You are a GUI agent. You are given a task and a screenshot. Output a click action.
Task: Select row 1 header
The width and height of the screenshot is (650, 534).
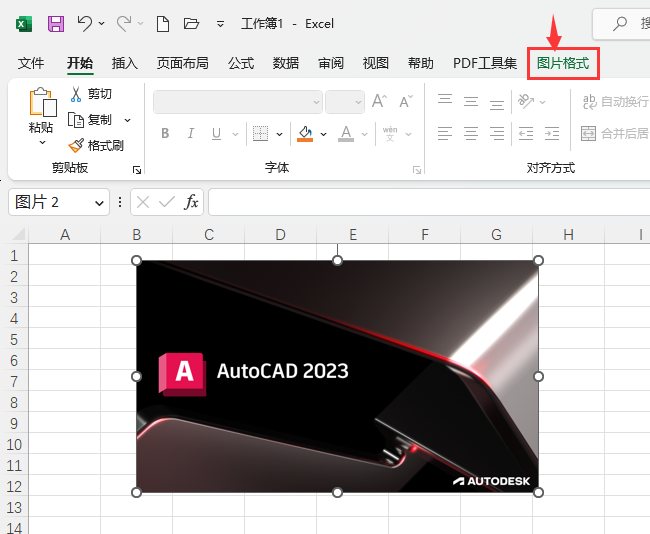pos(14,255)
